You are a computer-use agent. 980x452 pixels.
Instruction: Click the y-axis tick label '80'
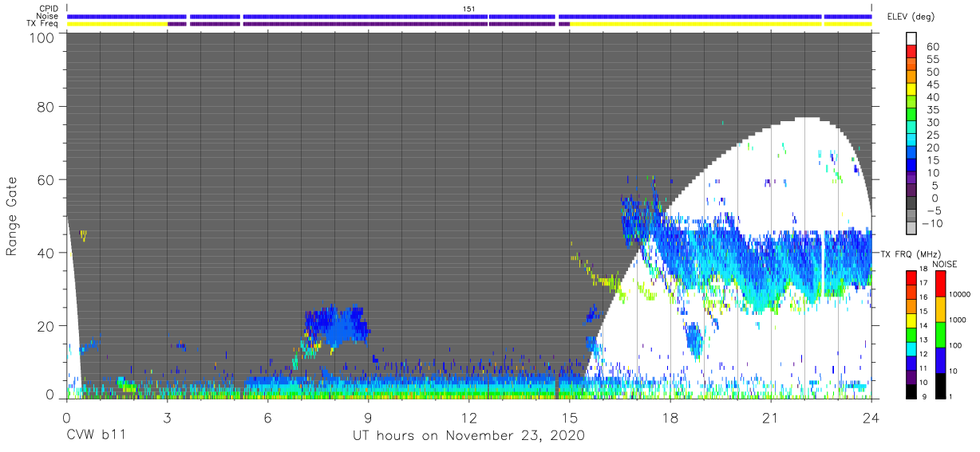[47, 106]
